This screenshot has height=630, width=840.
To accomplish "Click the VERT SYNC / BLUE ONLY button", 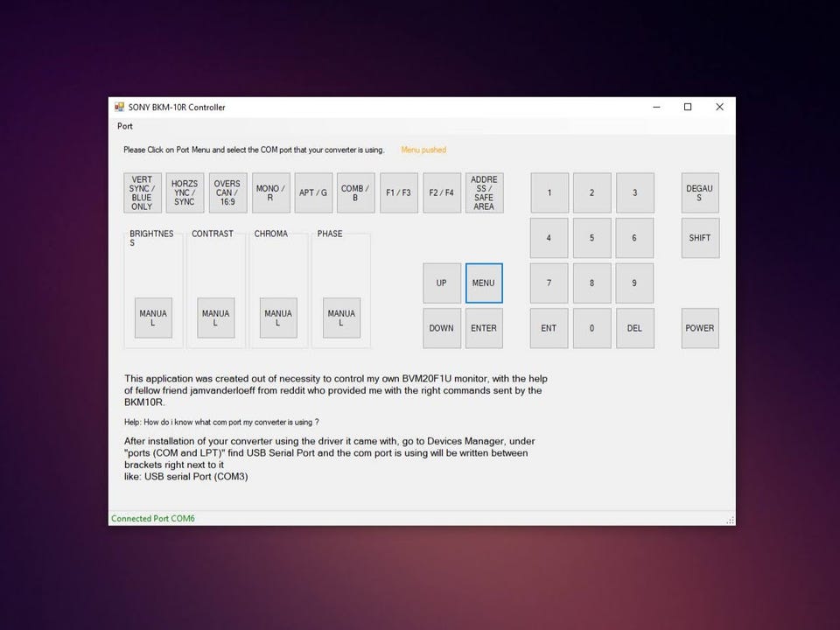I will click(x=142, y=192).
